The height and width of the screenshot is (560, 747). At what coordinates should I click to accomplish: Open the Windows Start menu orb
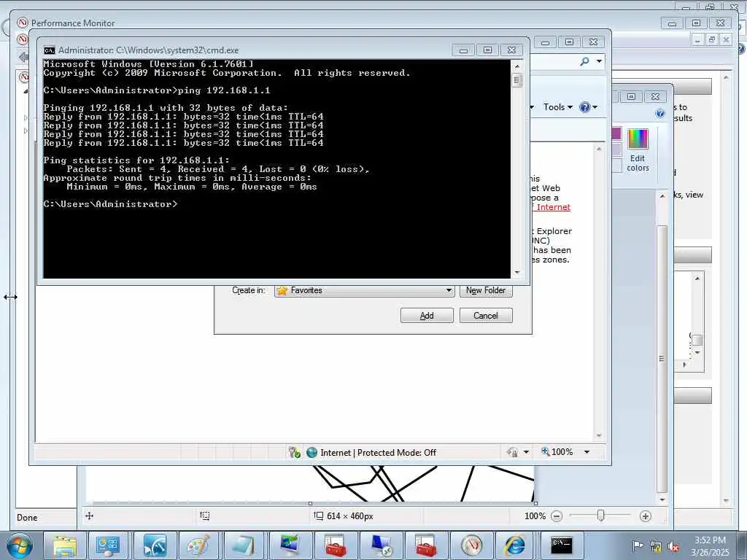coord(20,545)
